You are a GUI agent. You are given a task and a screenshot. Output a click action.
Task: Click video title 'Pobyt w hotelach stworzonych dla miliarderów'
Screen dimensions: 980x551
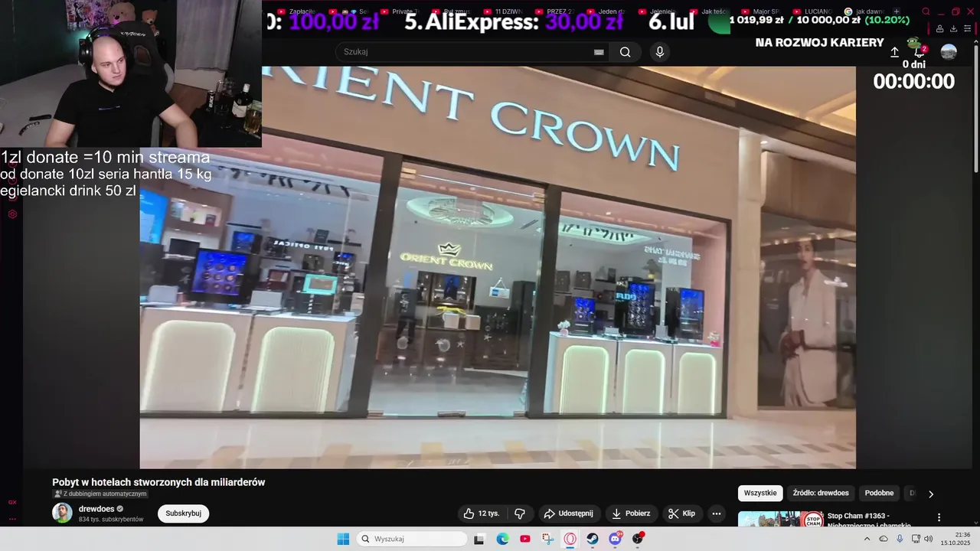click(x=158, y=482)
